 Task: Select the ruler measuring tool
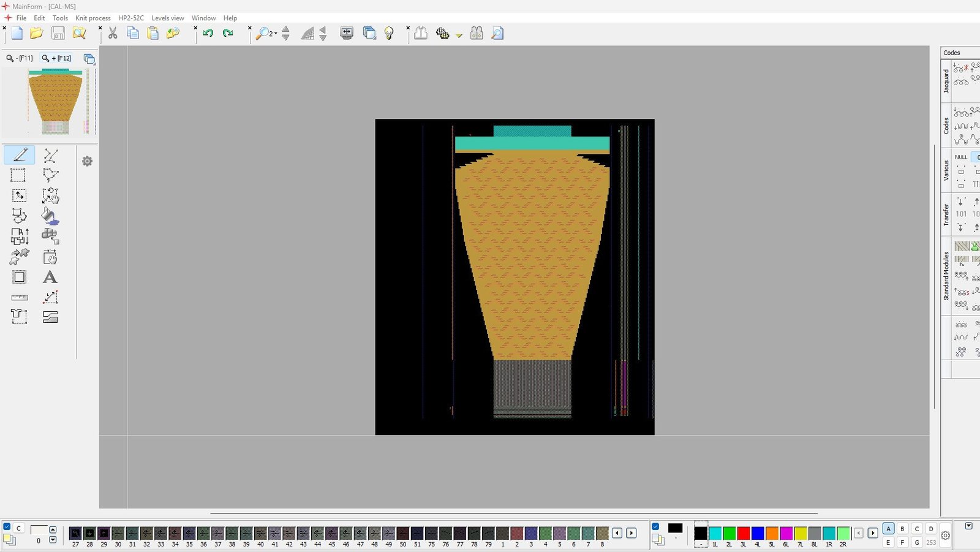pyautogui.click(x=20, y=297)
